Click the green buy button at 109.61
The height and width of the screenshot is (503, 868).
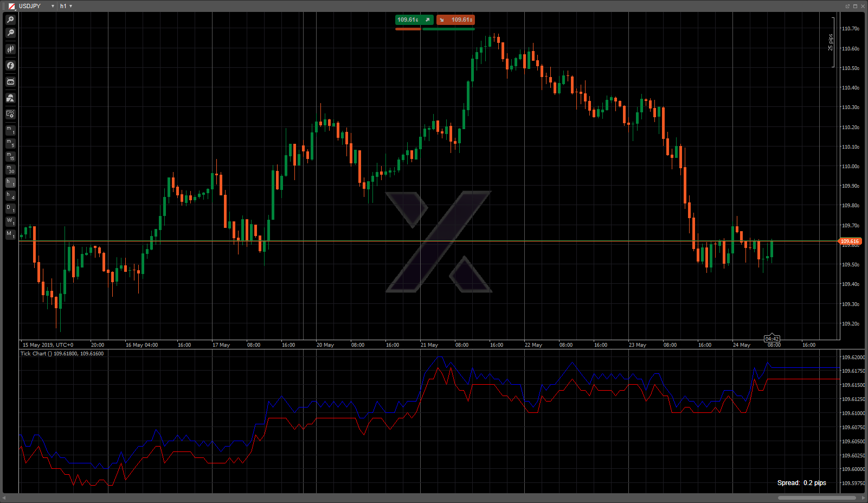point(414,20)
